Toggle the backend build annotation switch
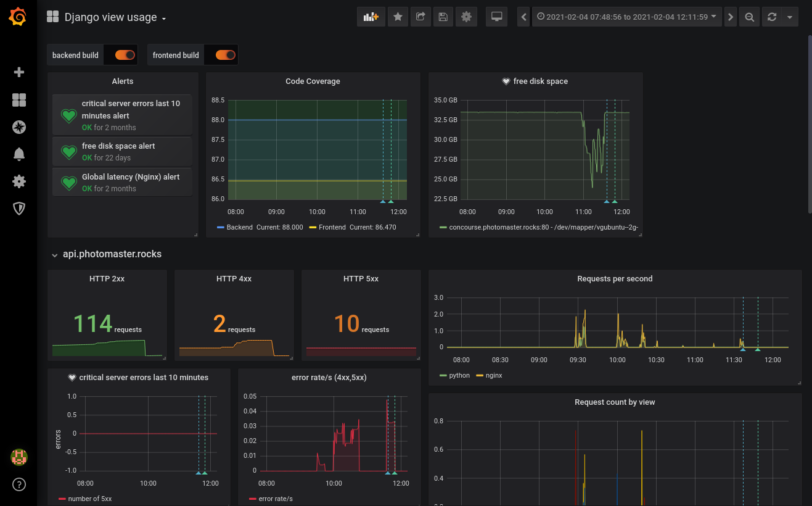The image size is (812, 506). click(x=125, y=55)
